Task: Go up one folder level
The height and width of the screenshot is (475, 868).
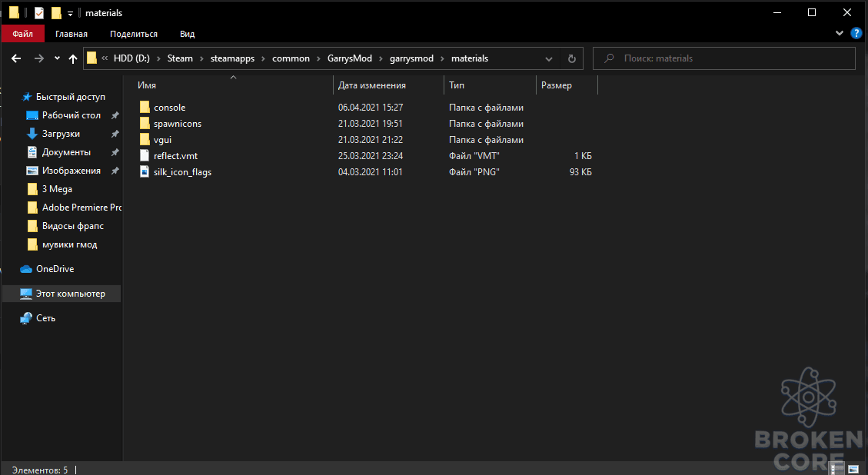Action: (72, 58)
